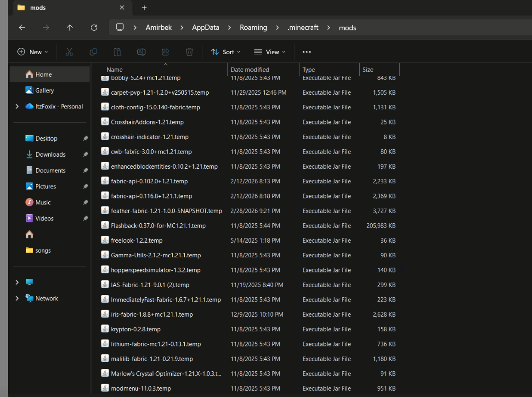Sort by the Type column header
Viewport: 532px width, 397px height.
[x=309, y=69]
